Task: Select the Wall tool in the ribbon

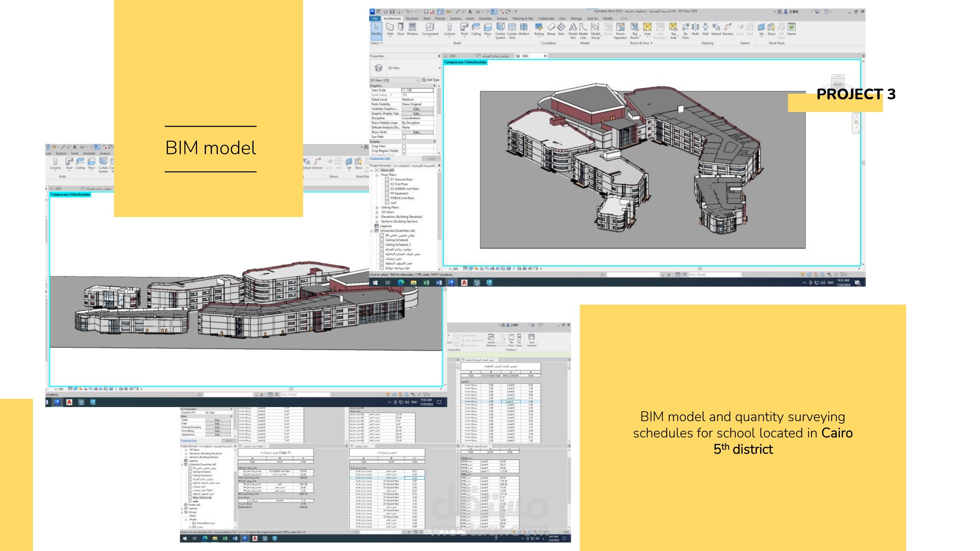Action: point(390,29)
